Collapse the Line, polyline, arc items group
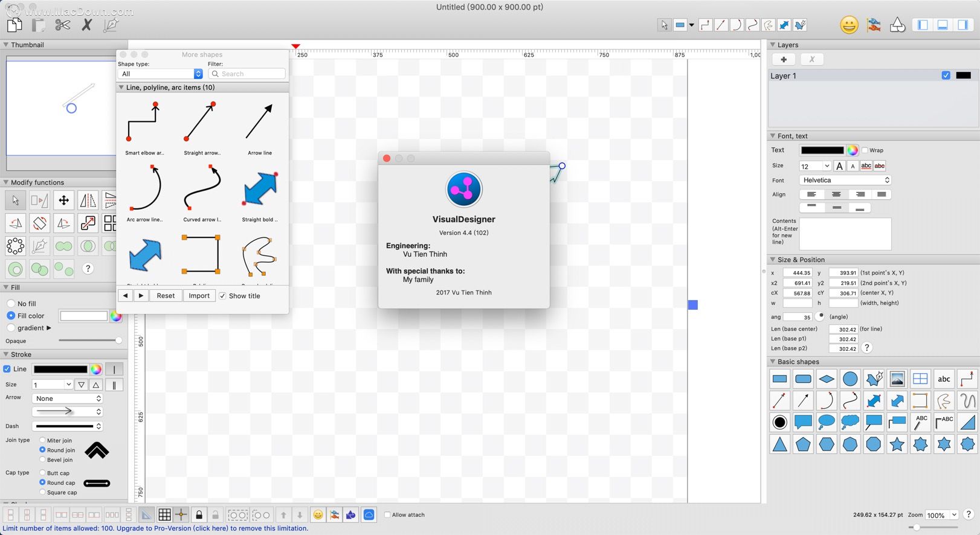 tap(121, 88)
